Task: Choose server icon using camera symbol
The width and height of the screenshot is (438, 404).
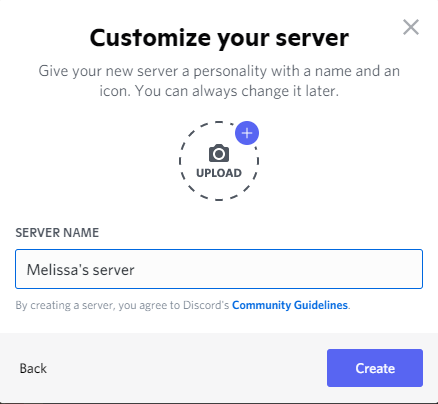Action: pyautogui.click(x=219, y=153)
